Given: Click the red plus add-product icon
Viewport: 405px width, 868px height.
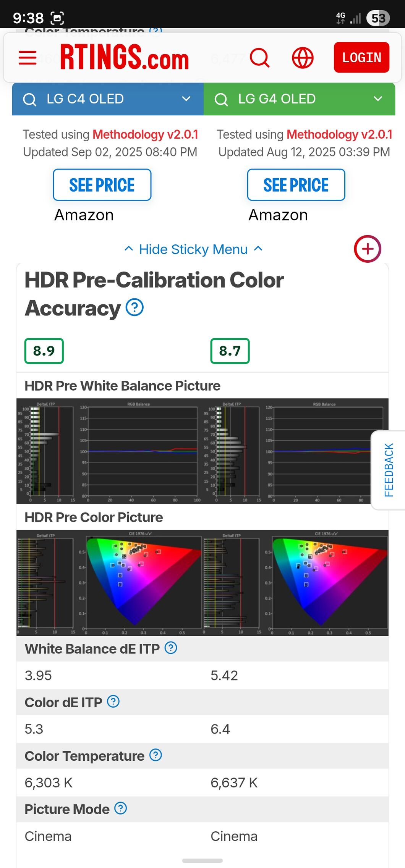Looking at the screenshot, I should point(367,249).
